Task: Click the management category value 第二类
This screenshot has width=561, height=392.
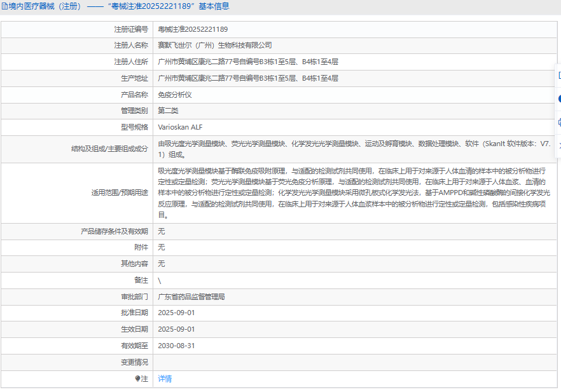Action: pyautogui.click(x=168, y=111)
